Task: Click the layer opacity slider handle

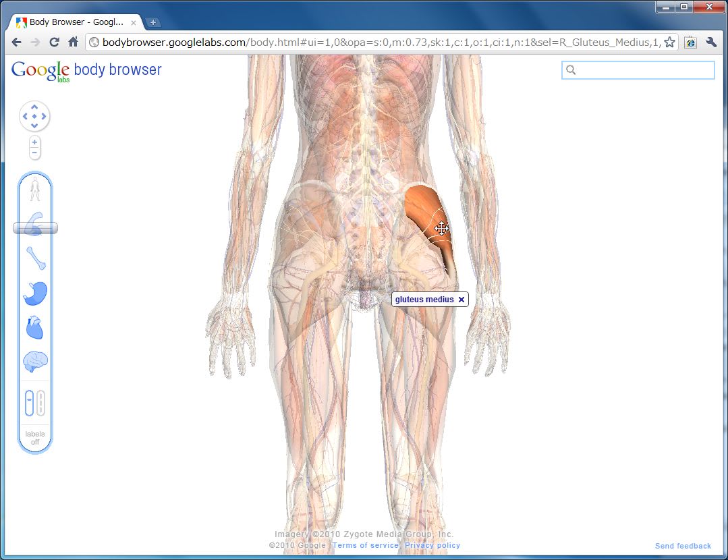Action: click(35, 229)
